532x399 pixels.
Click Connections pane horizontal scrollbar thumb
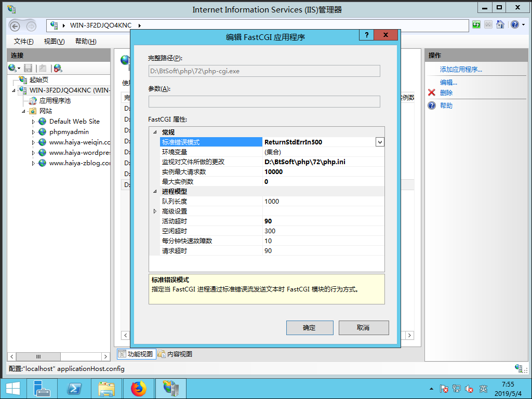[38, 356]
